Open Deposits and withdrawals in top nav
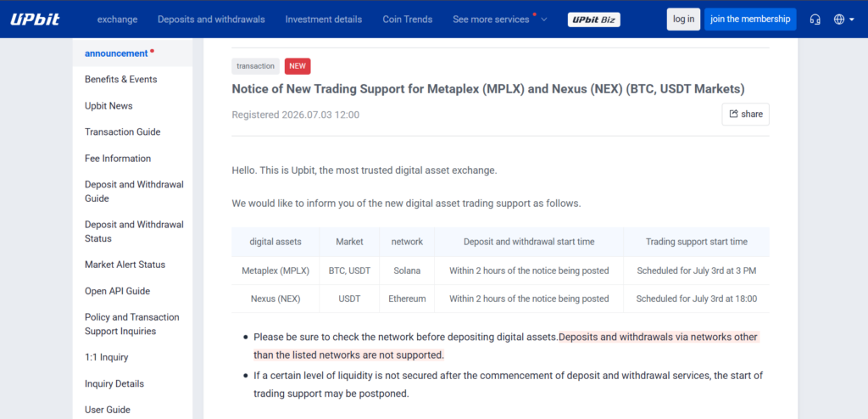The image size is (868, 419). point(211,20)
